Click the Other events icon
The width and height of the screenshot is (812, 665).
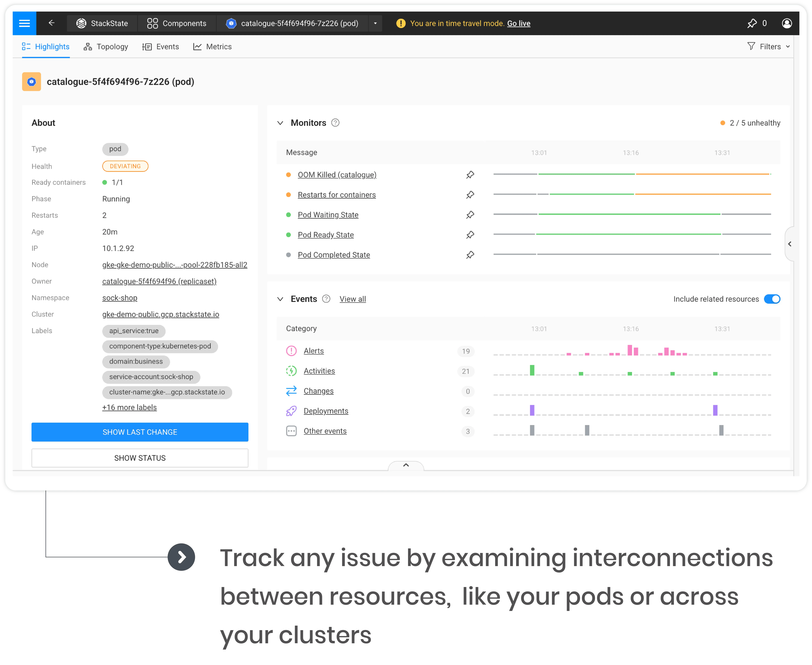tap(291, 431)
